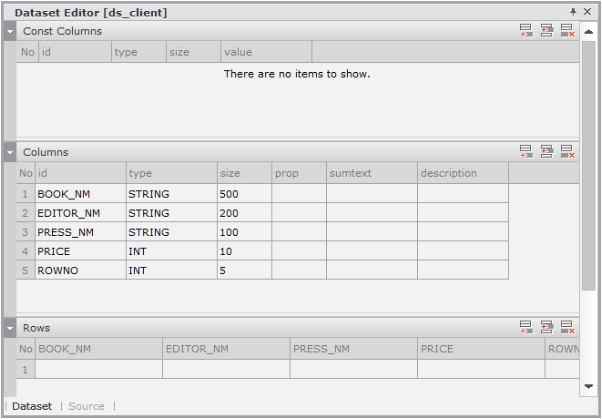Collapse the Columns section
The image size is (602, 419).
point(10,152)
